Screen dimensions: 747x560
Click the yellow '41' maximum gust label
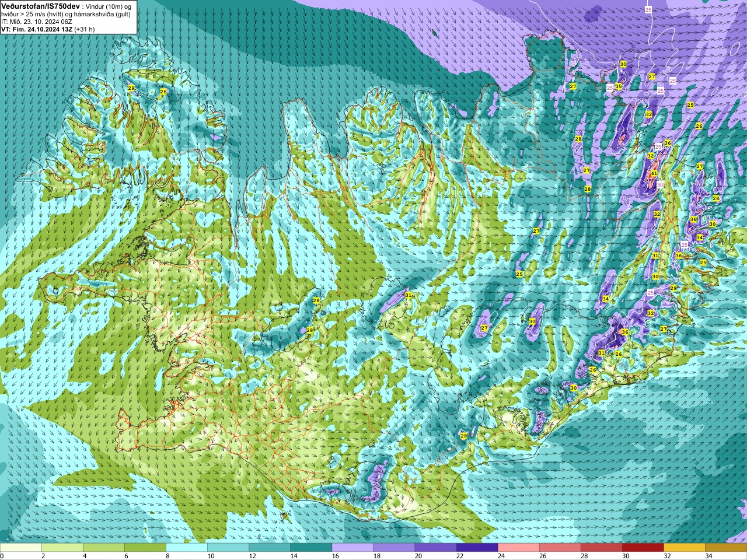click(654, 173)
